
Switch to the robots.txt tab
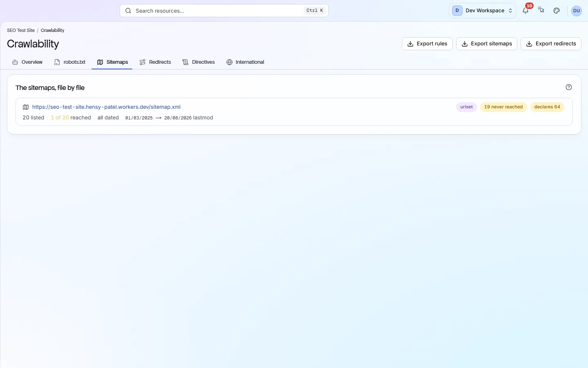point(70,62)
